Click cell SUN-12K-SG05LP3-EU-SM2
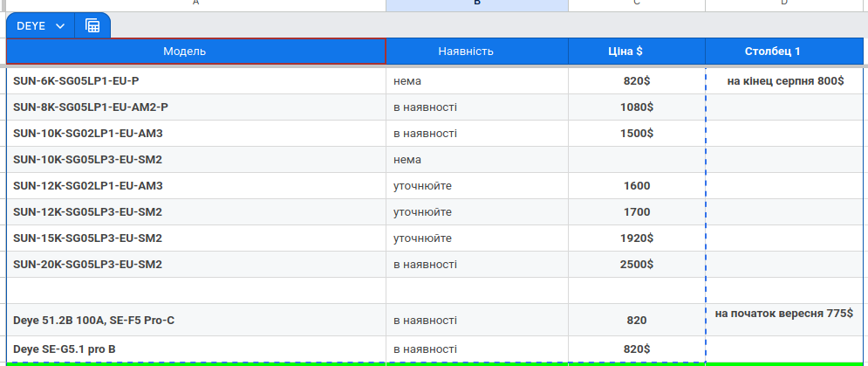 coord(196,212)
